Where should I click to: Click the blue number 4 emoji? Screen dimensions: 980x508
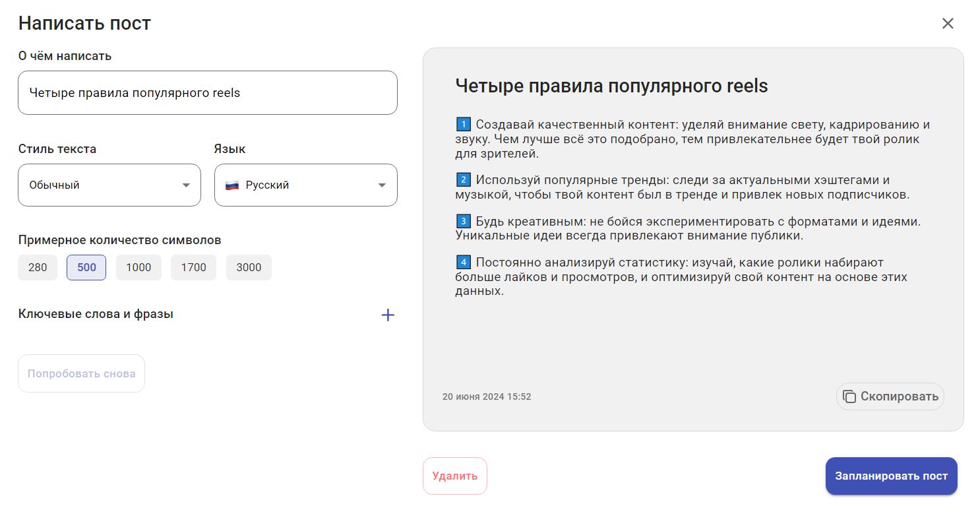[463, 263]
